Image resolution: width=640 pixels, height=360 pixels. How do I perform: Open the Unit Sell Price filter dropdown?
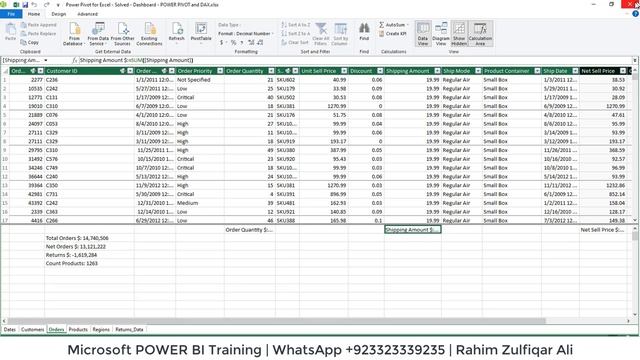point(344,71)
